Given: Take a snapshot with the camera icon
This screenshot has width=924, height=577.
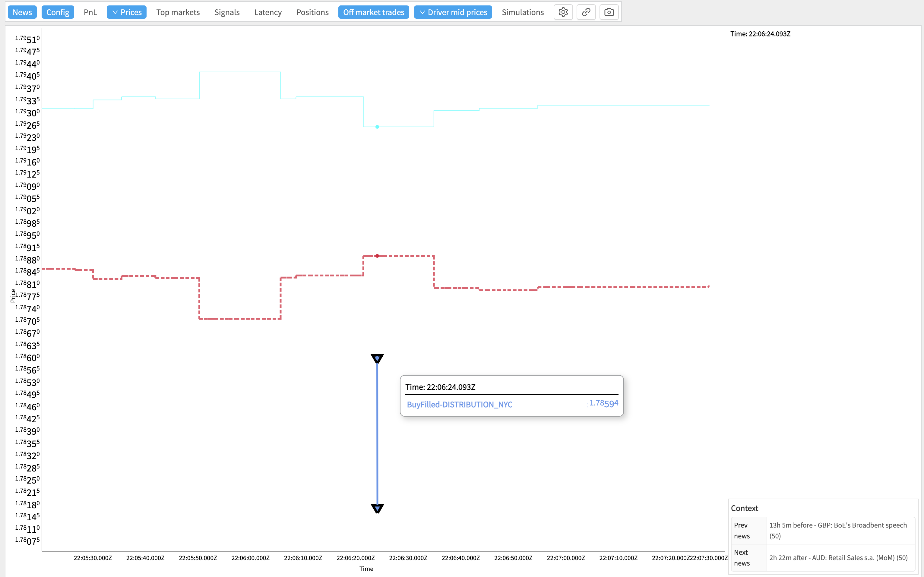Looking at the screenshot, I should [x=609, y=12].
